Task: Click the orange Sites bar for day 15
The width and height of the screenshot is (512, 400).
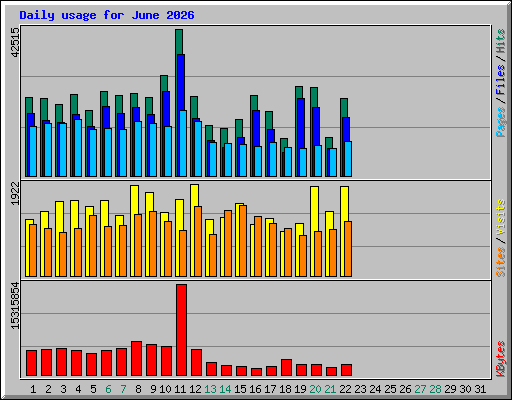Action: pos(243,241)
